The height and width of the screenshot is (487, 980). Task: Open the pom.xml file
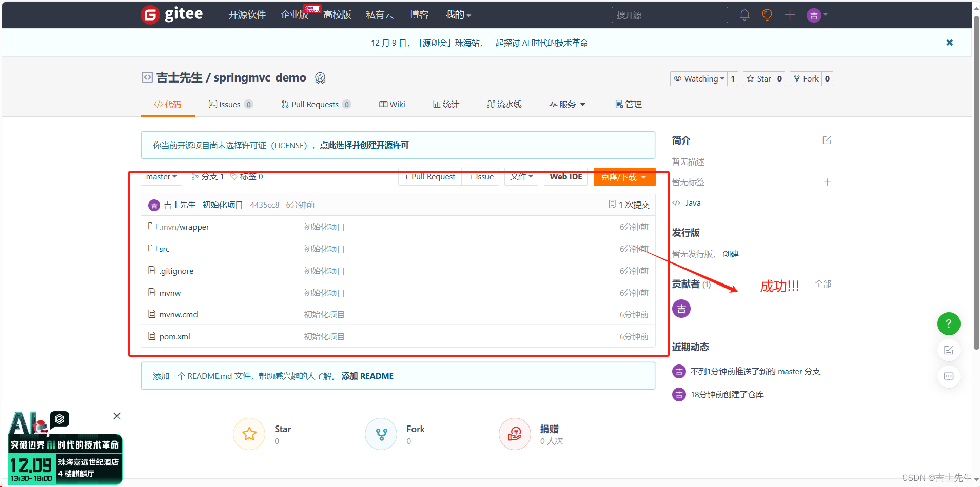click(x=174, y=336)
